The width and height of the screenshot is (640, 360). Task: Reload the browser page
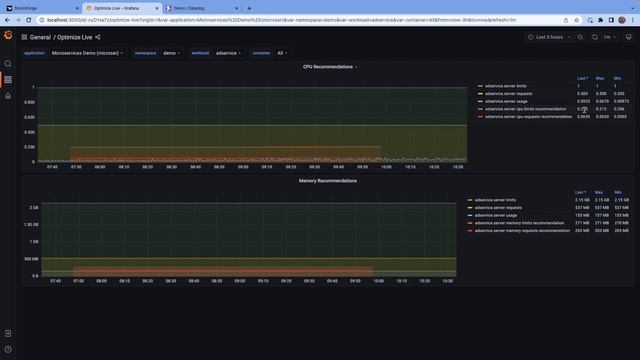29,20
